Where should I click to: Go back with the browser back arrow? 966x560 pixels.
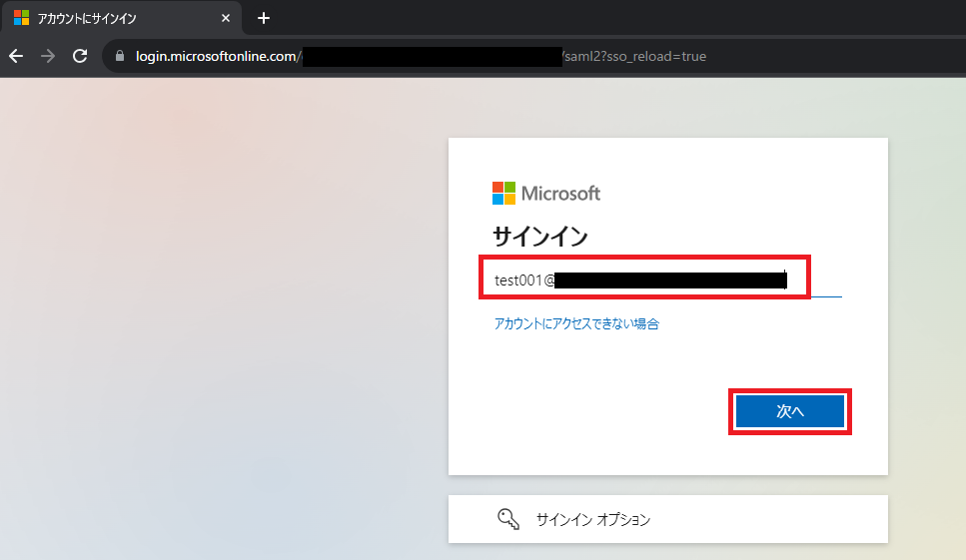(16, 56)
